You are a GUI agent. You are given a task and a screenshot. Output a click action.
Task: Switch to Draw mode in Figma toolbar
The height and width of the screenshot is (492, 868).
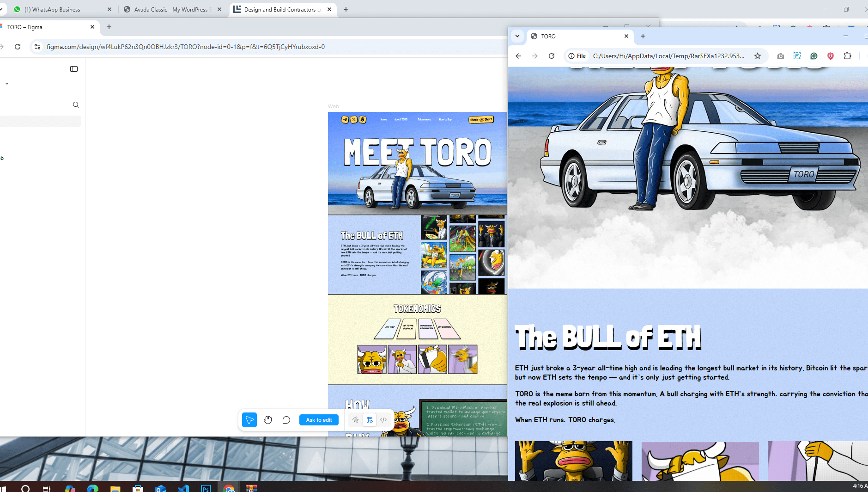[355, 420]
